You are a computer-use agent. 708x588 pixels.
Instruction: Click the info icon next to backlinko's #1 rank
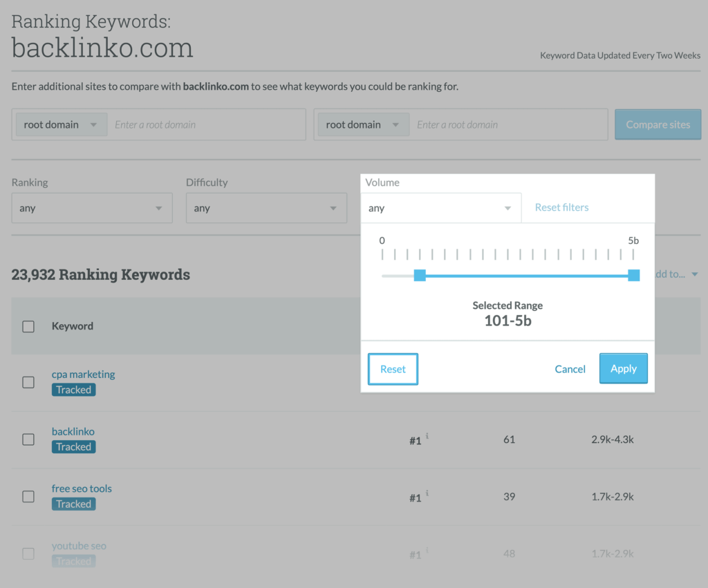428,436
